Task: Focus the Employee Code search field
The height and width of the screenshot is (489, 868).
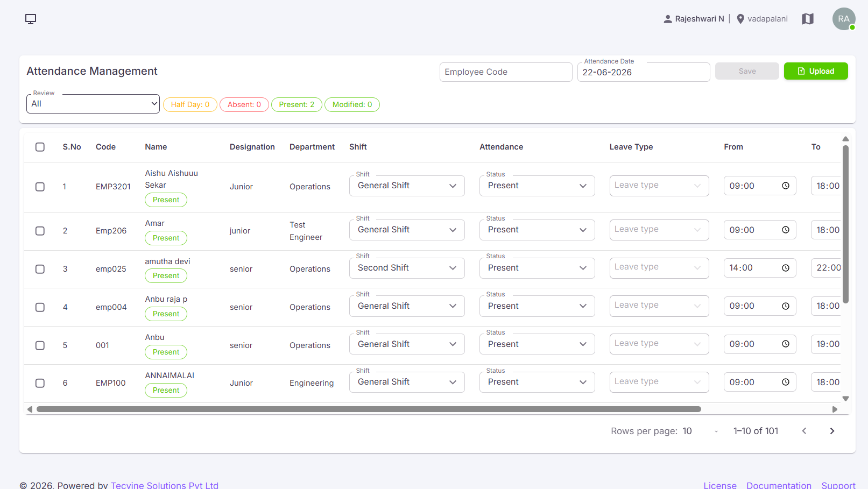Action: point(506,72)
